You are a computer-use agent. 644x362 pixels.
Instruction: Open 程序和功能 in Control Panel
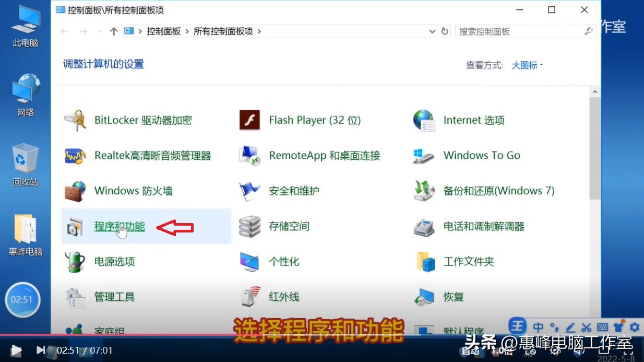120,226
